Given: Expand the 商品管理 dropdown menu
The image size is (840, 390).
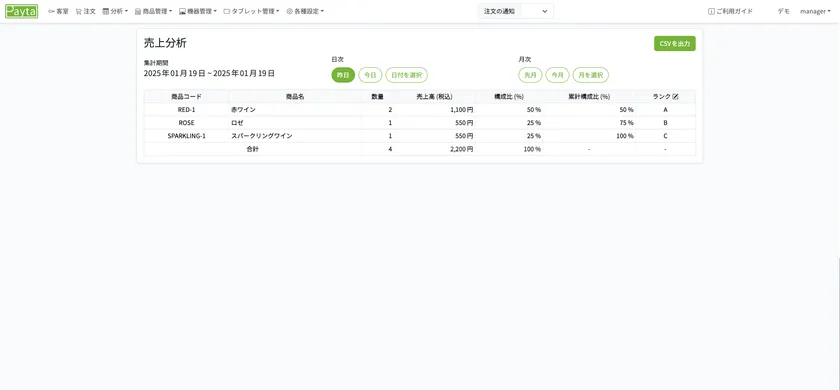Looking at the screenshot, I should tap(153, 11).
